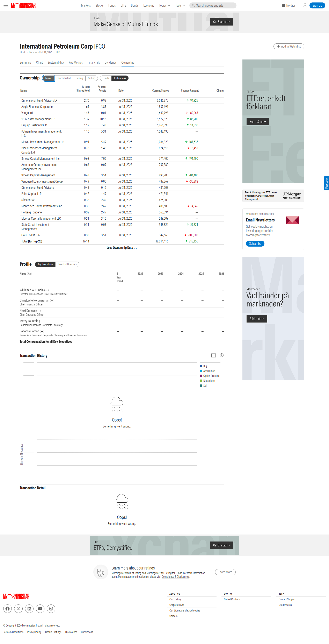Screen dimensions: 329x644
Task: Expand the Topics dropdown menu
Action: (x=165, y=6)
